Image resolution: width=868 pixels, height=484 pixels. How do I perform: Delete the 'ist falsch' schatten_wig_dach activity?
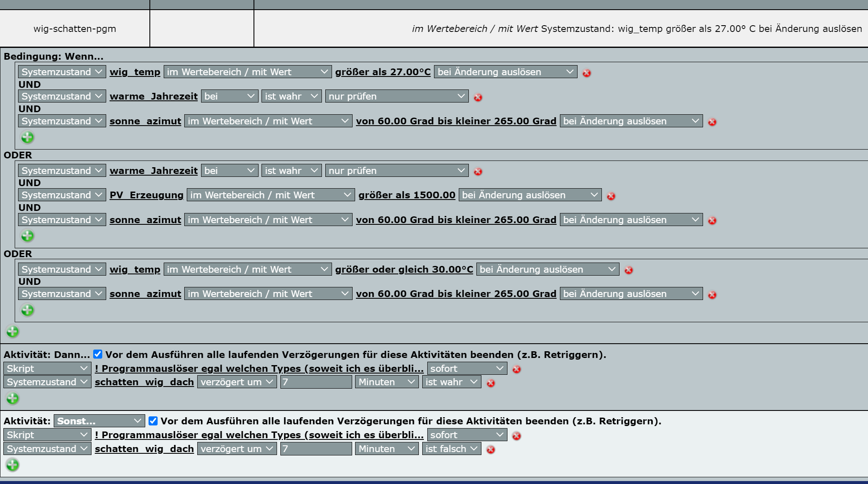pyautogui.click(x=490, y=450)
